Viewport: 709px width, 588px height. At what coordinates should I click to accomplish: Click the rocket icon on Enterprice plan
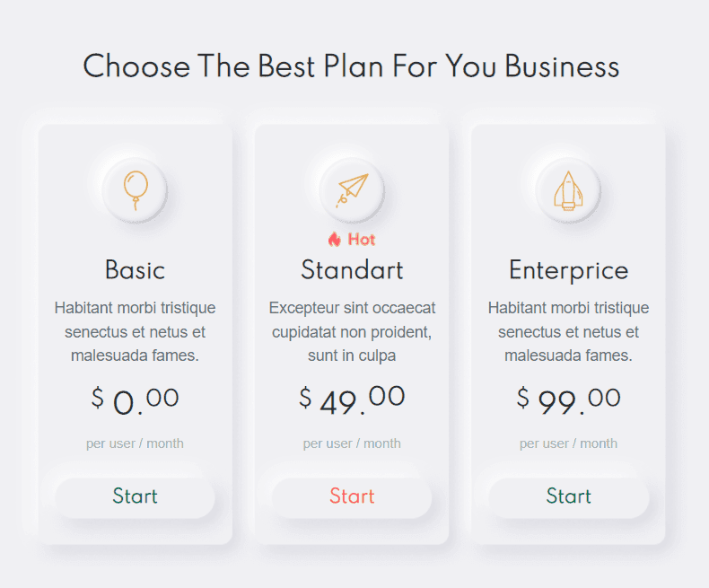point(568,190)
